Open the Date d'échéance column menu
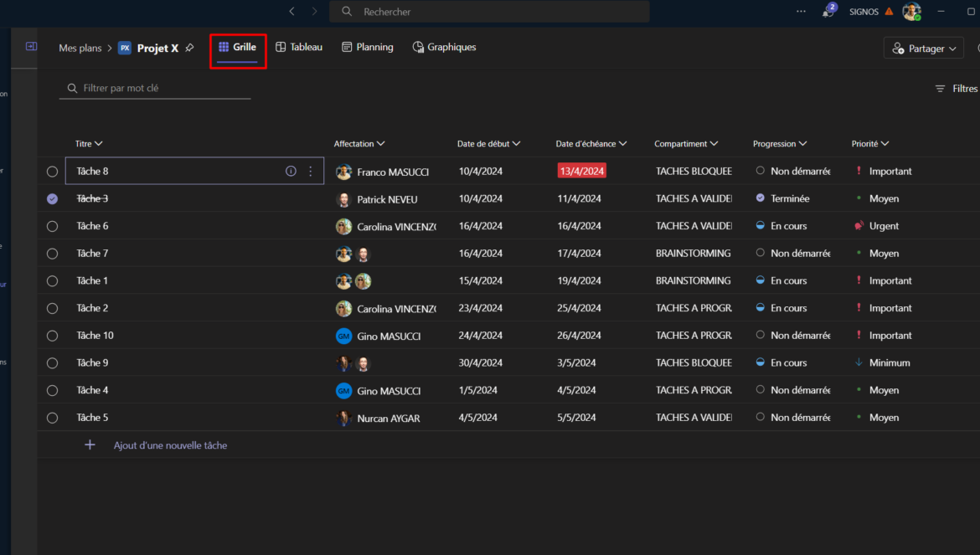 tap(623, 144)
